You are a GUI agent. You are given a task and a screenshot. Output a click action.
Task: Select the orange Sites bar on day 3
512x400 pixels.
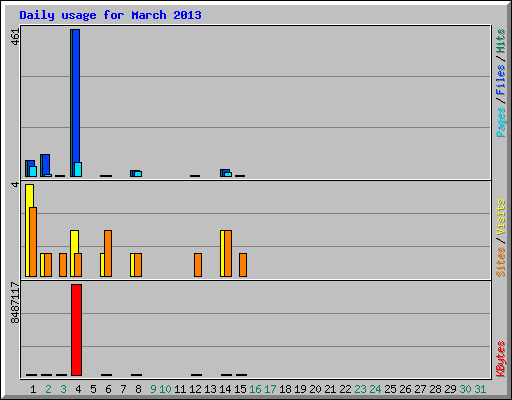coord(63,265)
